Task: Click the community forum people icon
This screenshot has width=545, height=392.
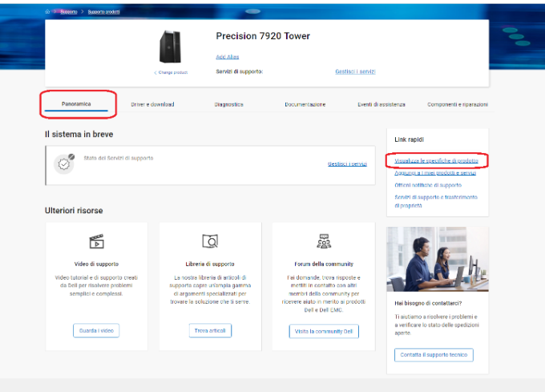Action: (x=323, y=241)
